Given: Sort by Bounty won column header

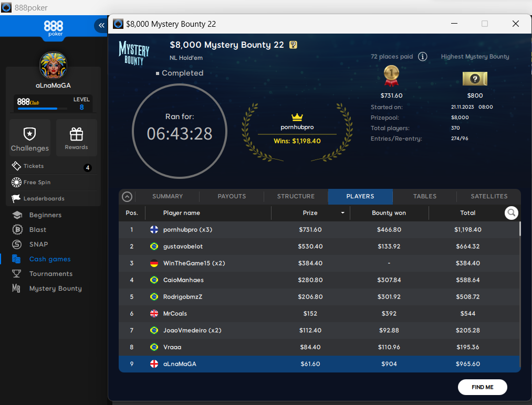Looking at the screenshot, I should coord(389,213).
